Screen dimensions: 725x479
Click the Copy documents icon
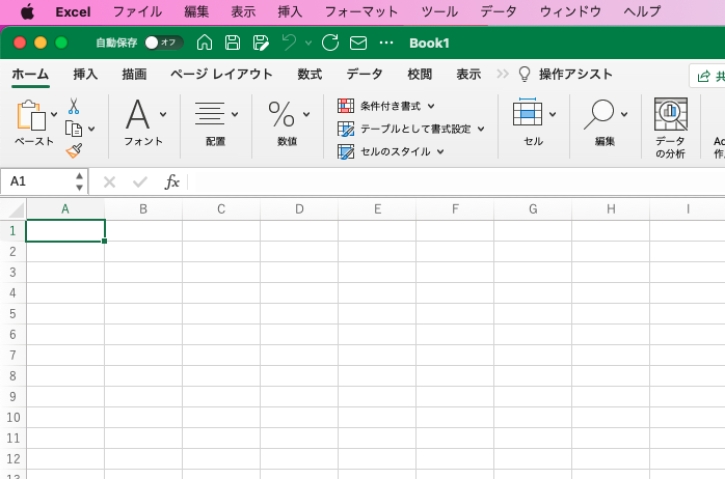coord(74,129)
